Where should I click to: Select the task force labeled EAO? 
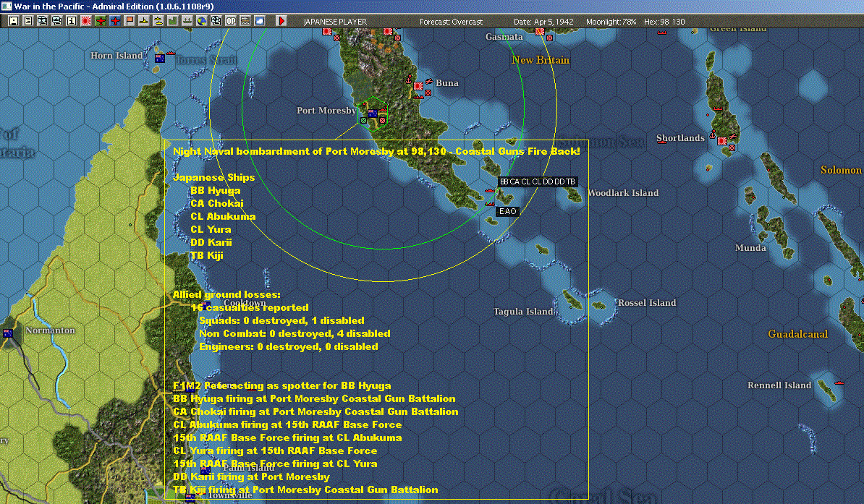point(508,212)
